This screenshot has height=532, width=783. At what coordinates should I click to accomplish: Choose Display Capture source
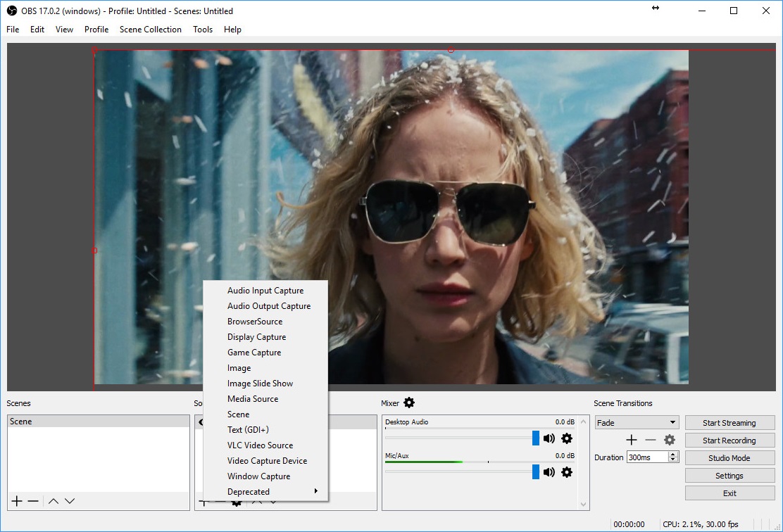click(265, 337)
